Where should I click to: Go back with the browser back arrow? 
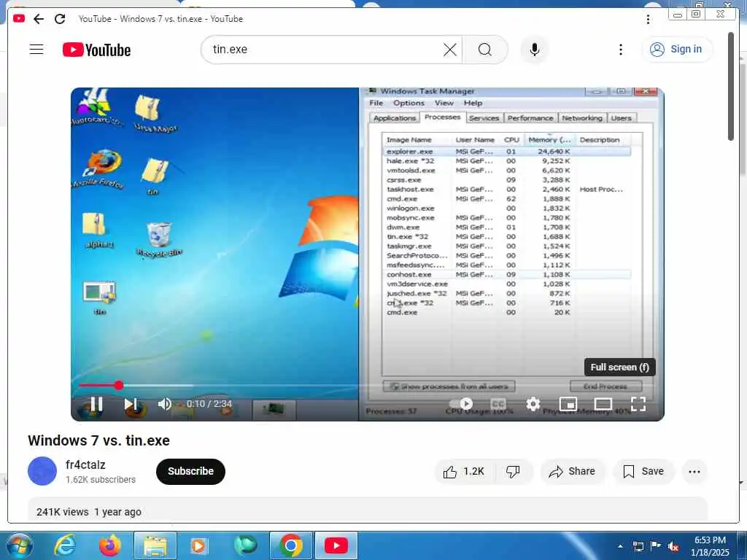tap(39, 18)
